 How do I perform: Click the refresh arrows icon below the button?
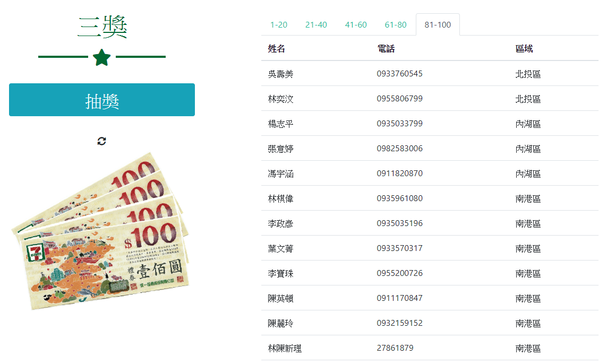click(x=101, y=141)
